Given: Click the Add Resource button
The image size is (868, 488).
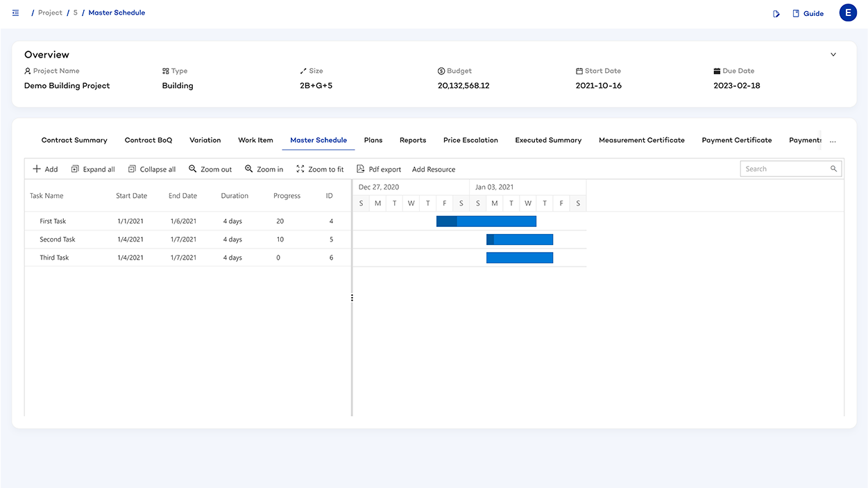Looking at the screenshot, I should [434, 169].
